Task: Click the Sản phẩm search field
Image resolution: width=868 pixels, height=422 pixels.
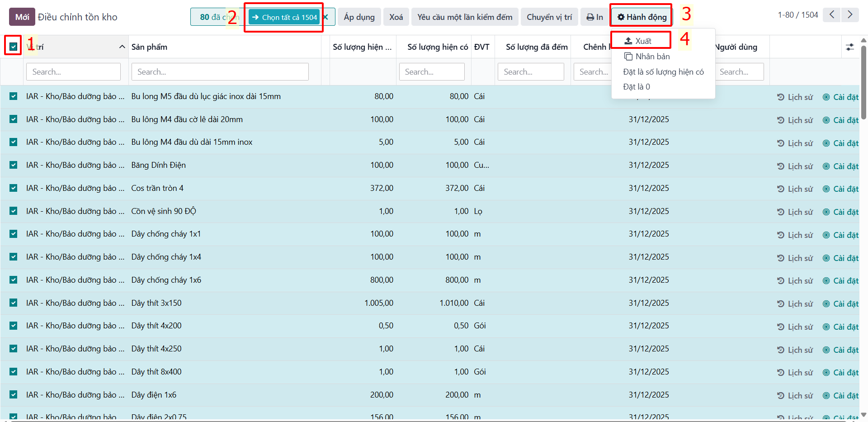Action: (220, 71)
